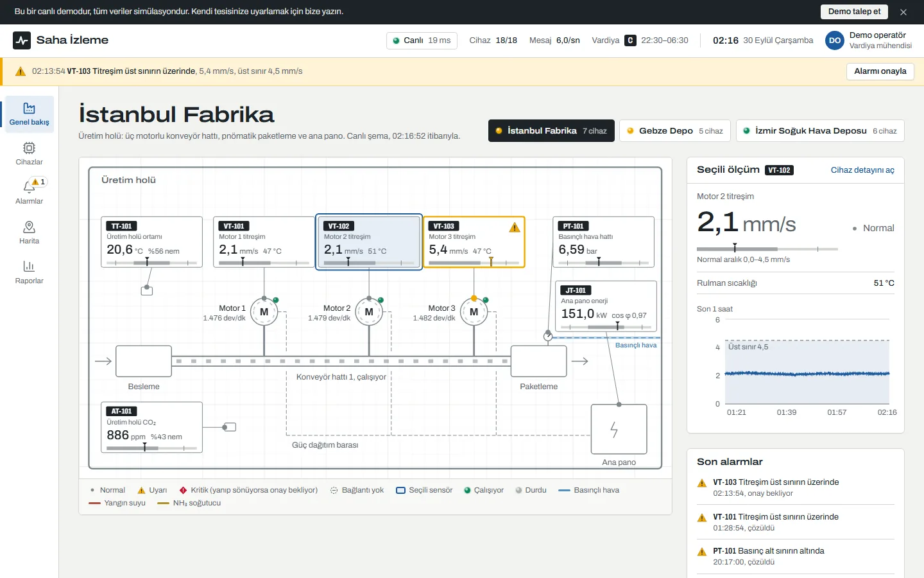Click Cihaz 18/18 status in header
The height and width of the screenshot is (578, 924).
[493, 40]
